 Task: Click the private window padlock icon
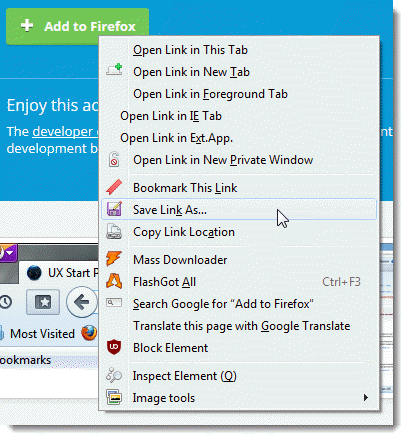pyautogui.click(x=114, y=159)
